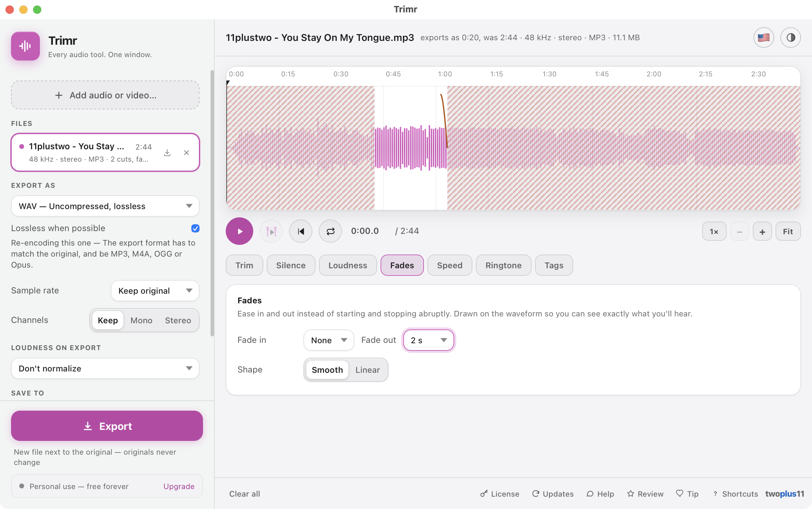Zoom in the waveform with the plus button
This screenshot has height=509, width=812.
(x=762, y=231)
